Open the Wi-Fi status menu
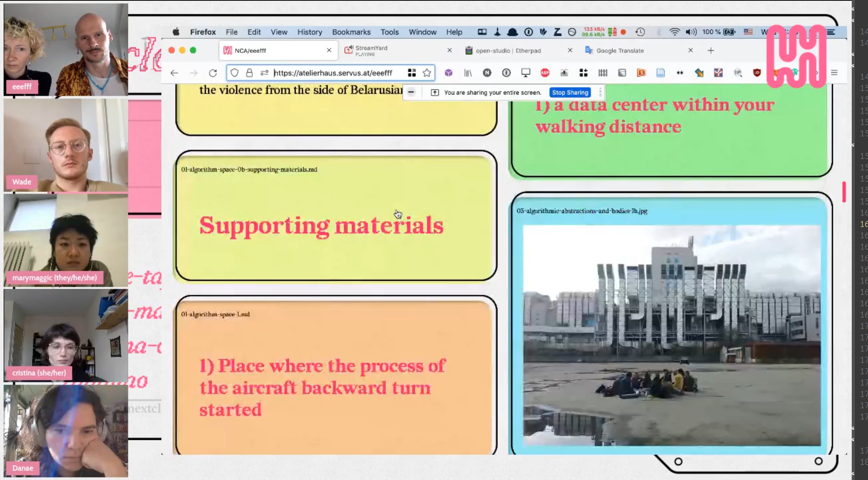The height and width of the screenshot is (480, 868). (674, 32)
